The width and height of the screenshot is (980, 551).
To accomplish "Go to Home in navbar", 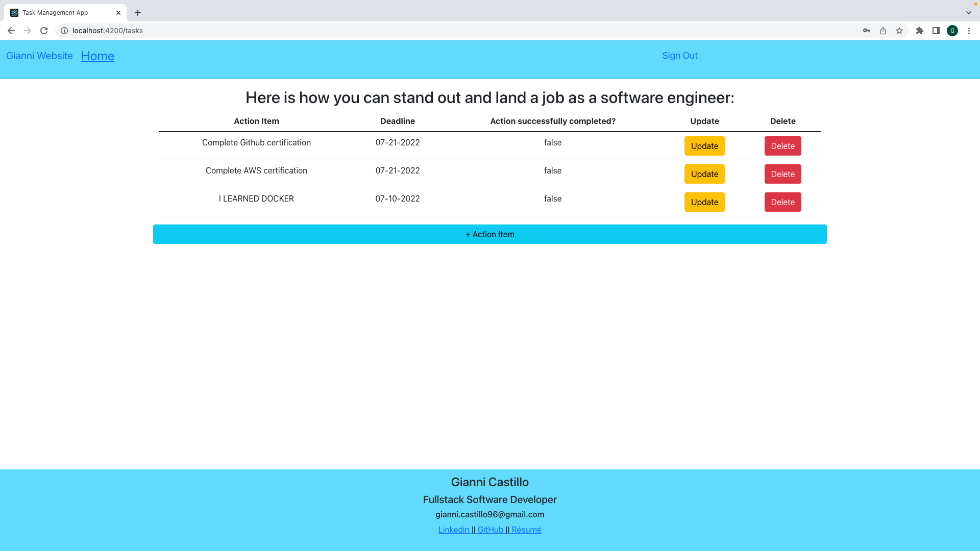I will (x=97, y=56).
